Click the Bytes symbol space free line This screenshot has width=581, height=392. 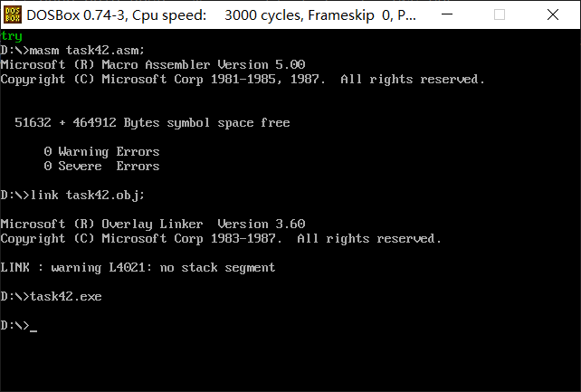tap(152, 122)
